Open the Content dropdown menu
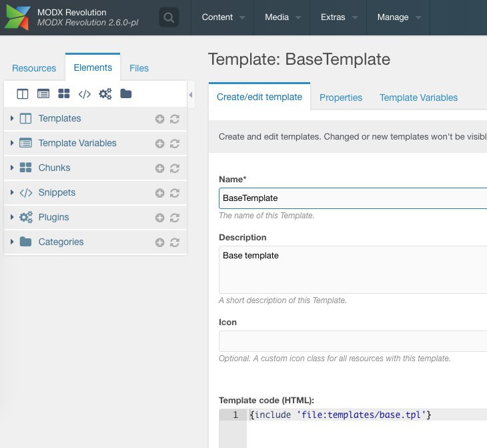 [x=222, y=17]
